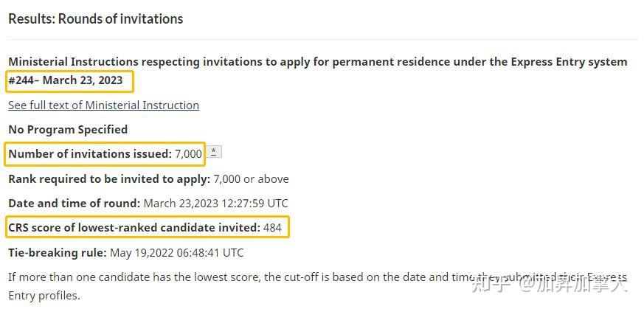
Task: Click the 'Tie-breaking rule' label
Action: [x=58, y=252]
